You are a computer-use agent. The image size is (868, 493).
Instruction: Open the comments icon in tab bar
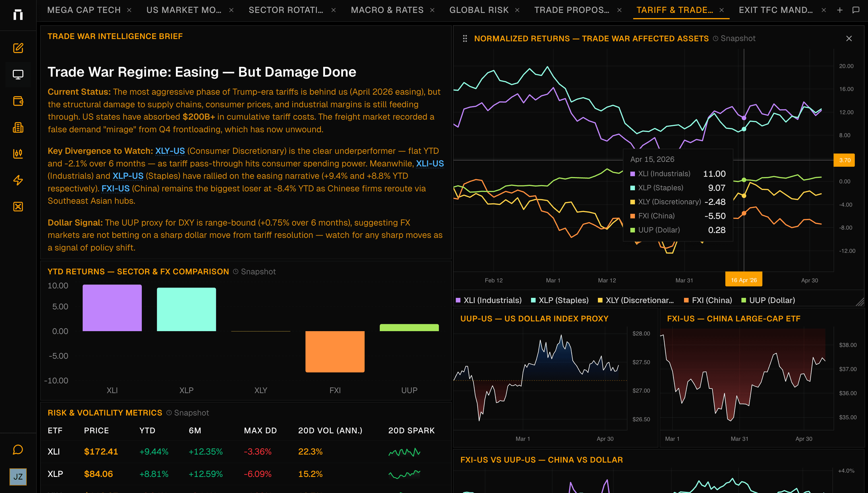tap(856, 10)
